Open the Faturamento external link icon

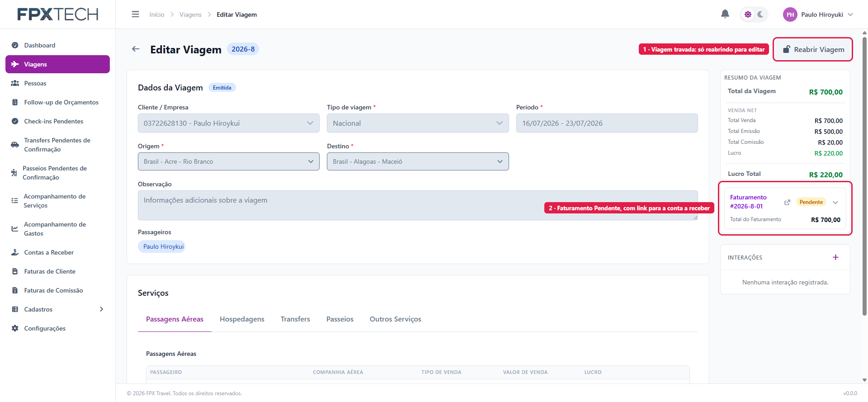(787, 202)
